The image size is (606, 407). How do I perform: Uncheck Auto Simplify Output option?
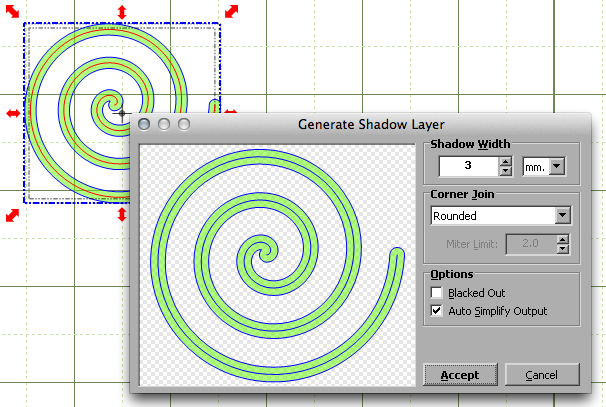point(437,311)
